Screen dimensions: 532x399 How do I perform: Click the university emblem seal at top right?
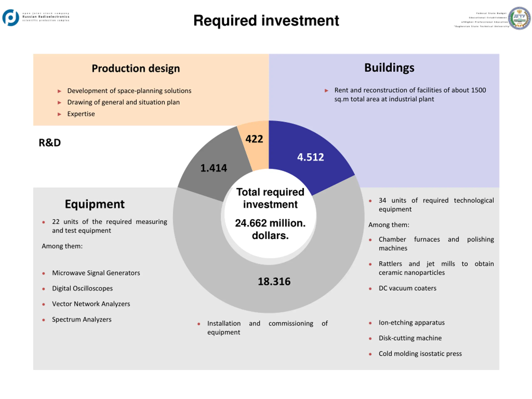[x=520, y=18]
